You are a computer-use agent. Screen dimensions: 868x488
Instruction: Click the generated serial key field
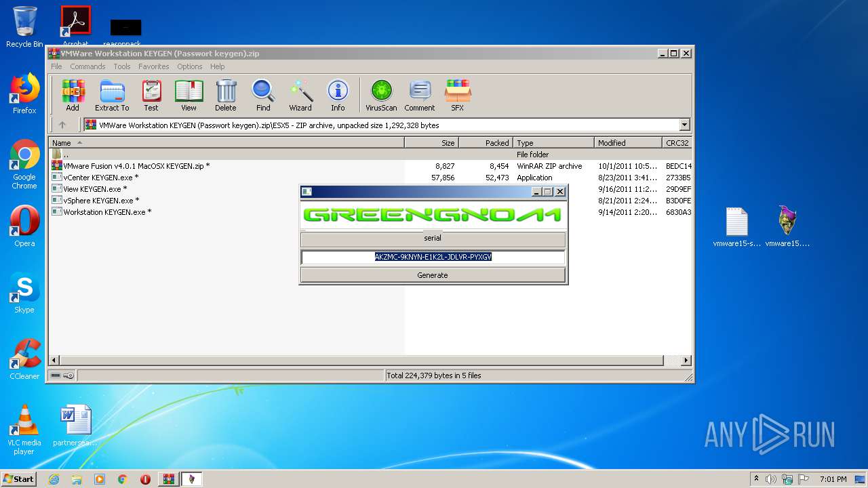coord(433,257)
